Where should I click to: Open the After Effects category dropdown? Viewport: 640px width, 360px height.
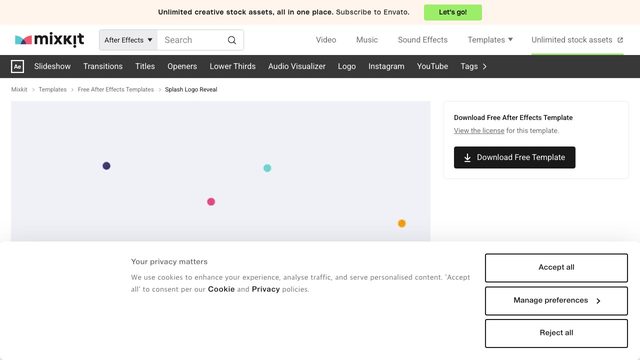click(128, 40)
